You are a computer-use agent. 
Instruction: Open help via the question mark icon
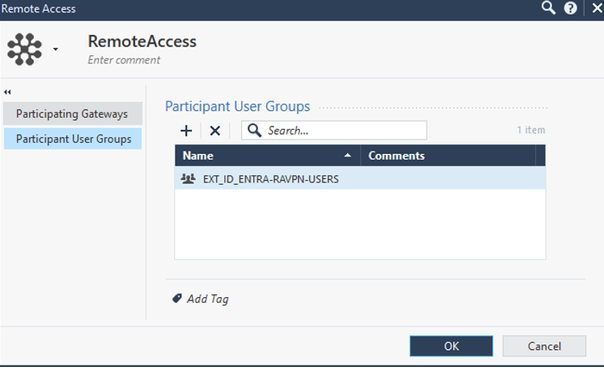point(570,8)
